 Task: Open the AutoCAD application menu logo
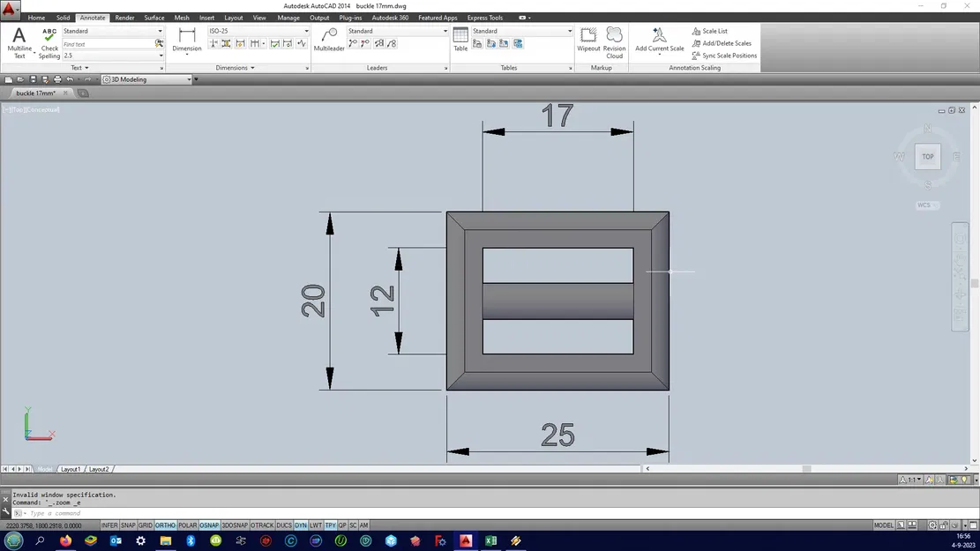click(10, 10)
